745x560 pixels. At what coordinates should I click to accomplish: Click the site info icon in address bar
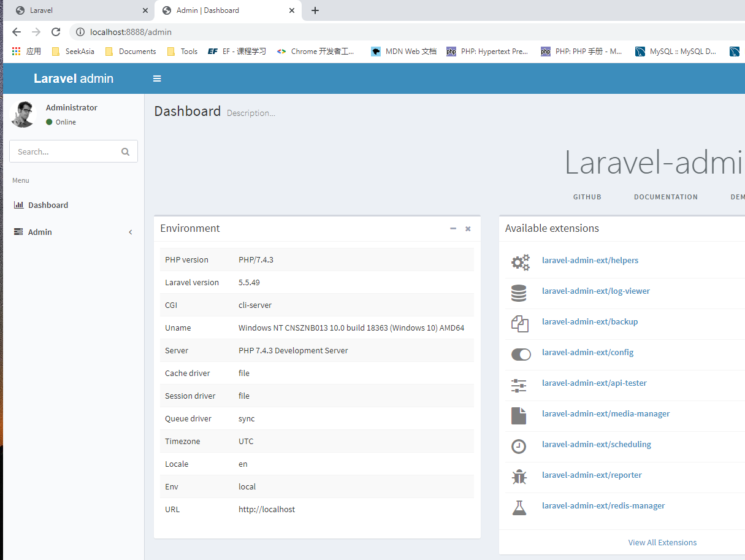(x=80, y=32)
